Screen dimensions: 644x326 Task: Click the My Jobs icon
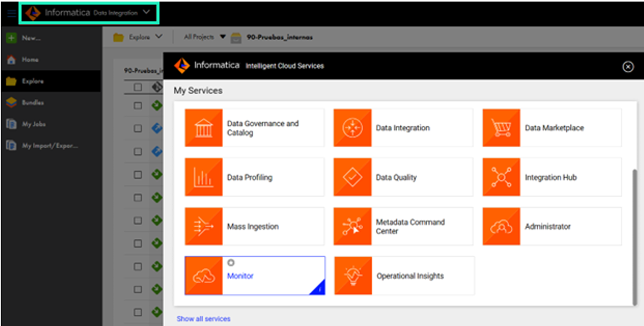tap(11, 124)
